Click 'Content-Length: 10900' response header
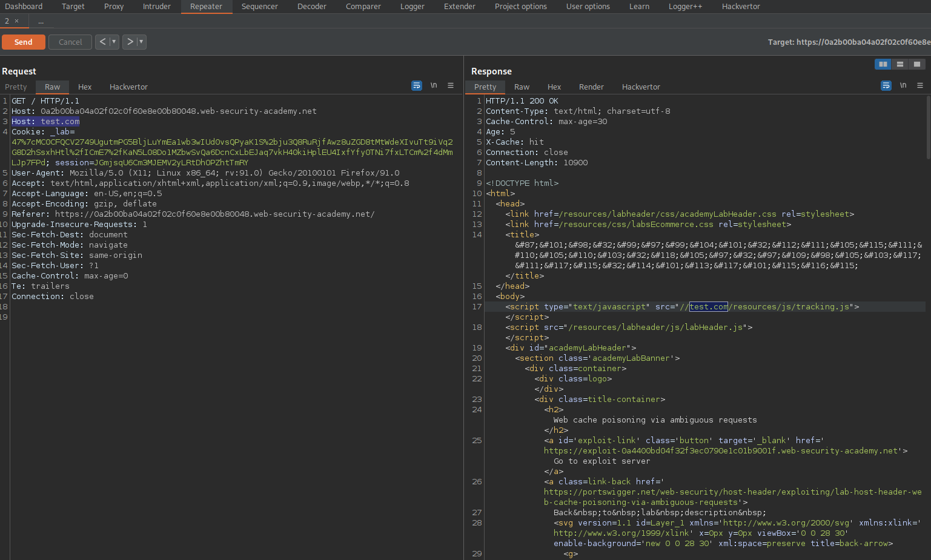Image resolution: width=931 pixels, height=560 pixels. (x=537, y=163)
